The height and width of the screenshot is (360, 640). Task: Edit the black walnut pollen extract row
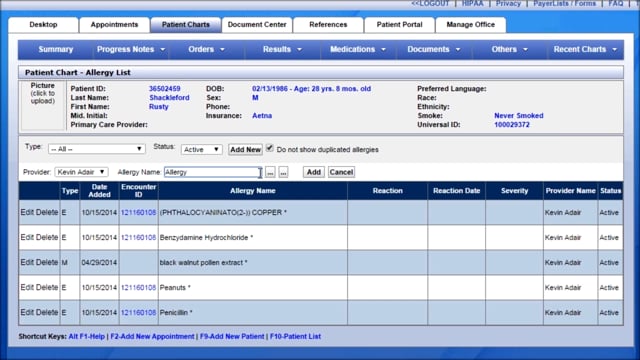[x=27, y=262]
